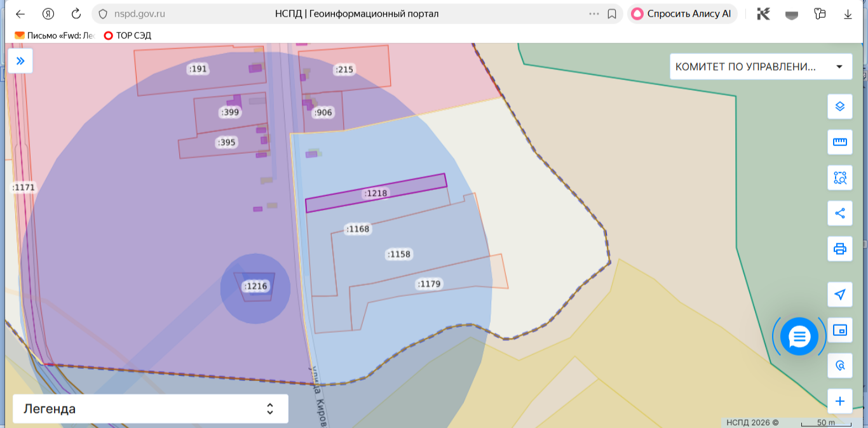This screenshot has width=868, height=428.
Task: Select land parcel :1218
Action: (376, 193)
